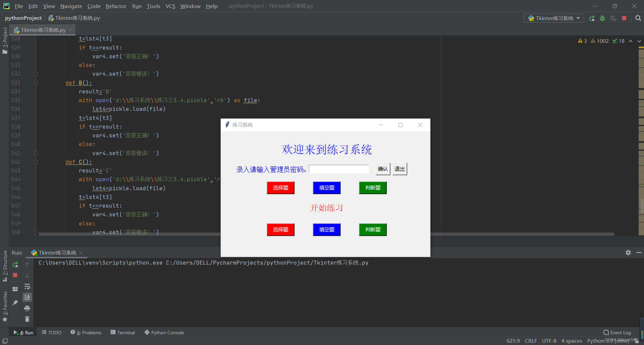
Task: Click upper blue 填空题 button
Action: tap(327, 188)
